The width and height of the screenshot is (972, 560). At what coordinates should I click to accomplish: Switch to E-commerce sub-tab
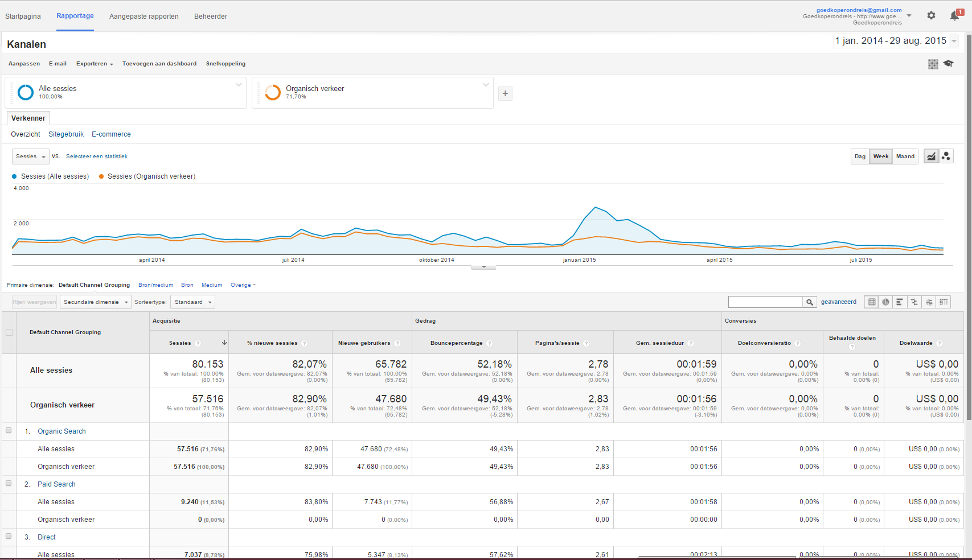[111, 134]
